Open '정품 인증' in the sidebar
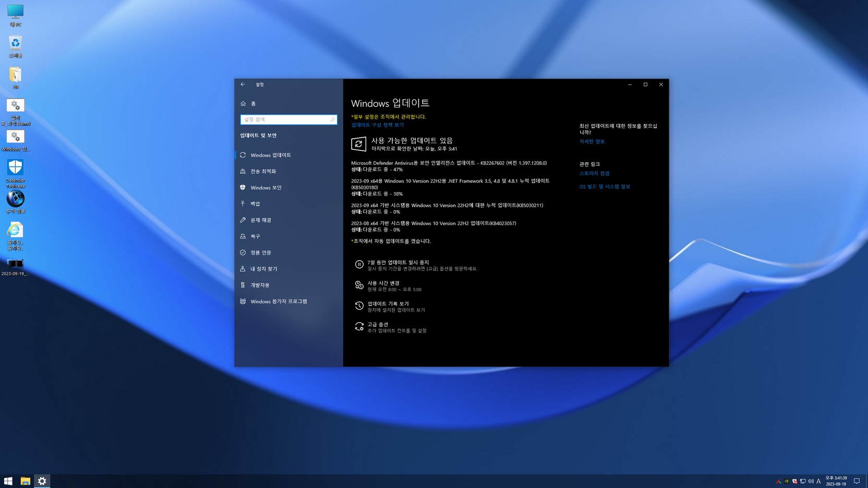 click(x=288, y=252)
